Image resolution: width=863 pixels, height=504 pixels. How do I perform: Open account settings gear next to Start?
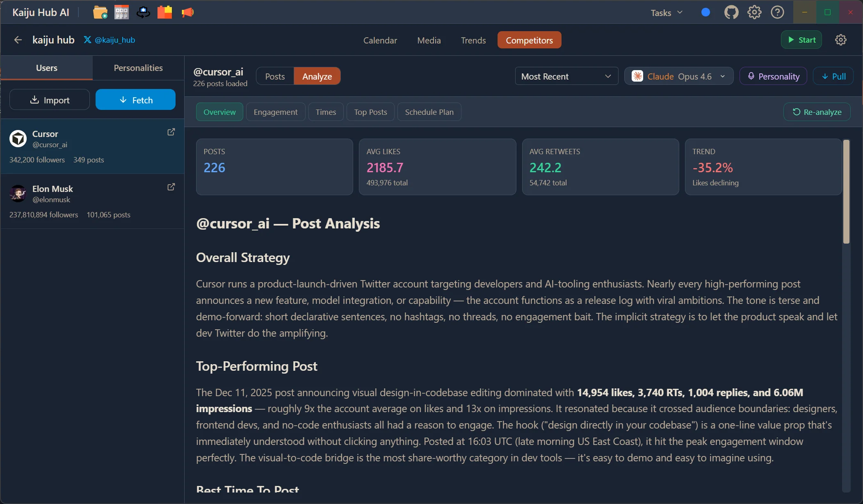coord(841,40)
